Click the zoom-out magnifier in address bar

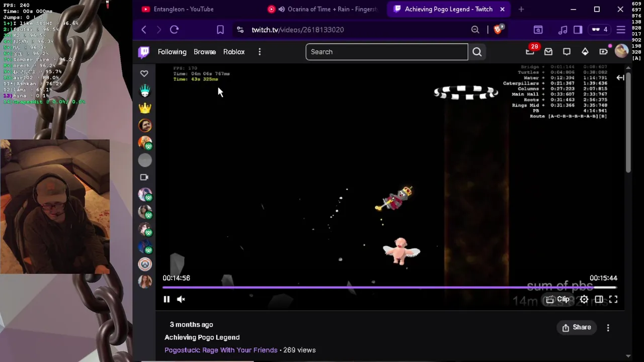click(x=475, y=30)
